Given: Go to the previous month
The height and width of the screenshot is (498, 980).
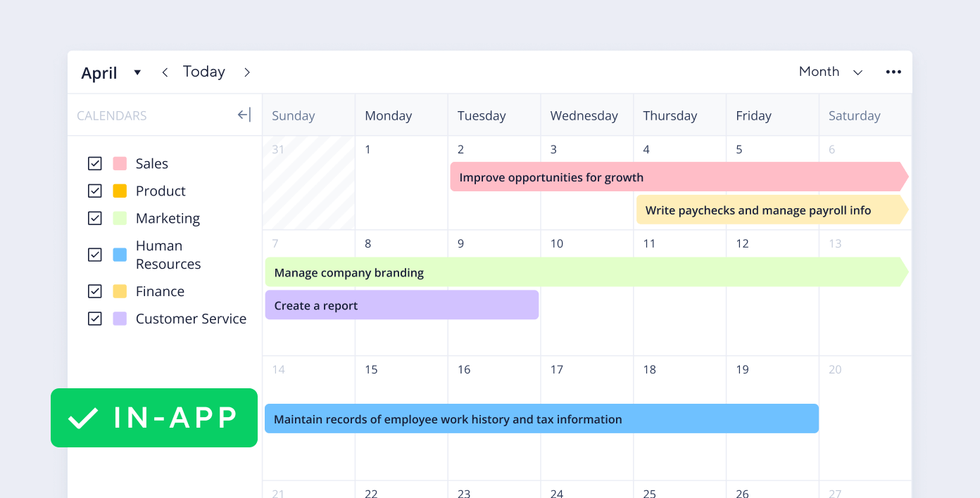Looking at the screenshot, I should click(x=165, y=72).
